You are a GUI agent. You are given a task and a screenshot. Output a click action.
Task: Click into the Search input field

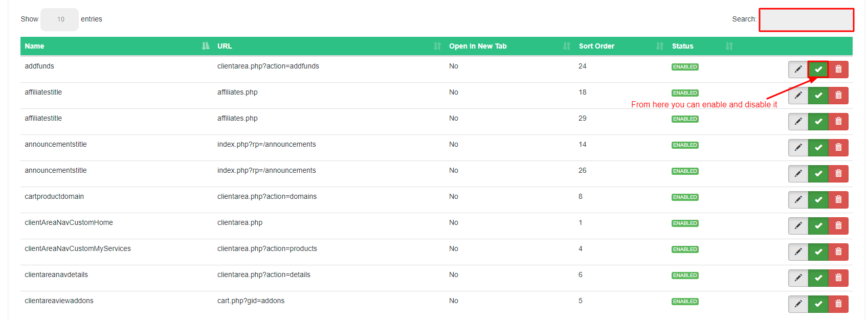[x=806, y=20]
